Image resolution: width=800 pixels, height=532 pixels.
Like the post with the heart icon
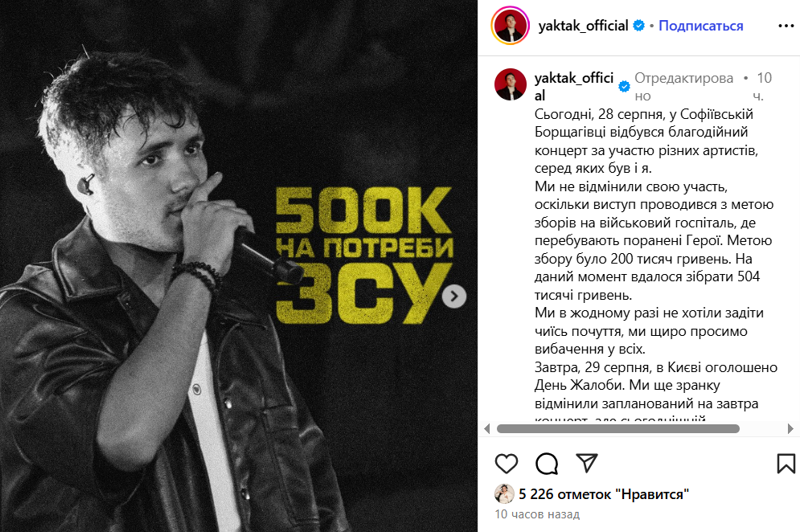click(506, 463)
